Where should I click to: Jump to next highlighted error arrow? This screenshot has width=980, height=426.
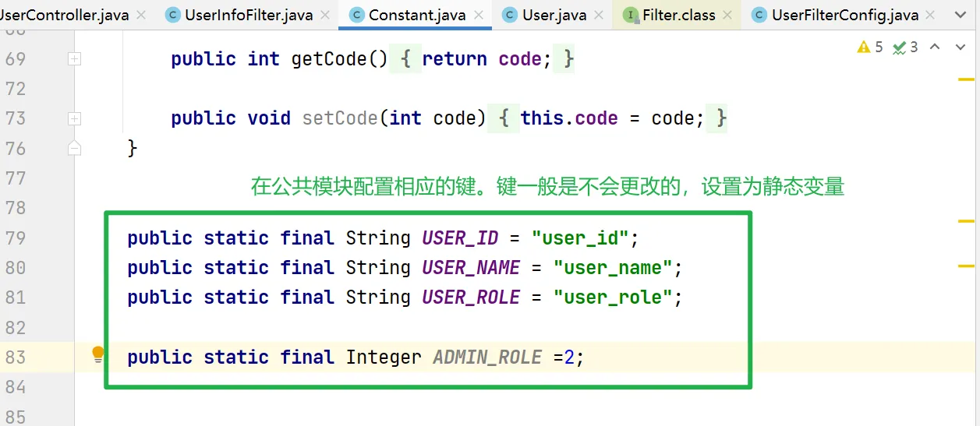pos(960,48)
